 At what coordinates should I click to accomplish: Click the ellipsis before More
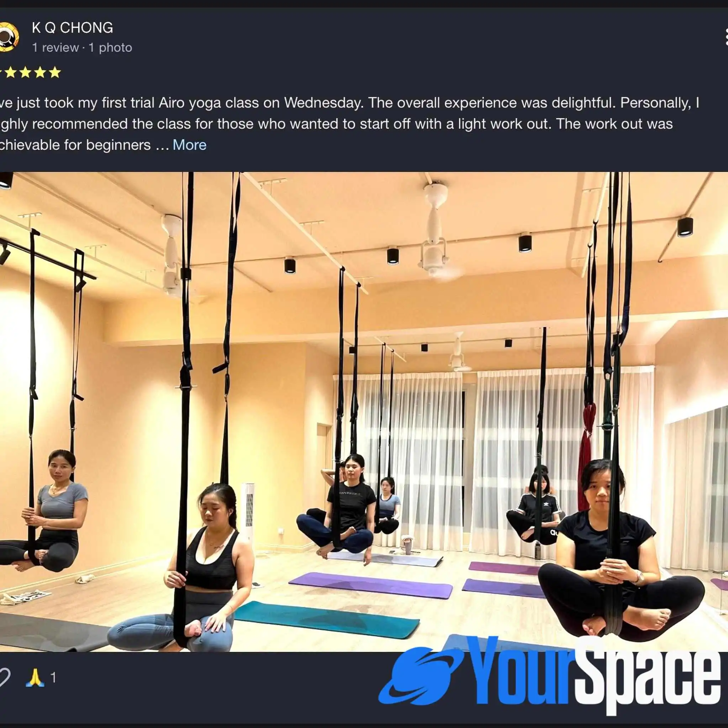point(162,146)
